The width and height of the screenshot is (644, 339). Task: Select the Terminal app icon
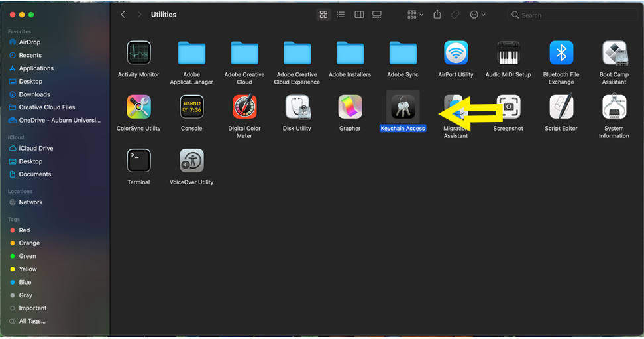pos(138,161)
